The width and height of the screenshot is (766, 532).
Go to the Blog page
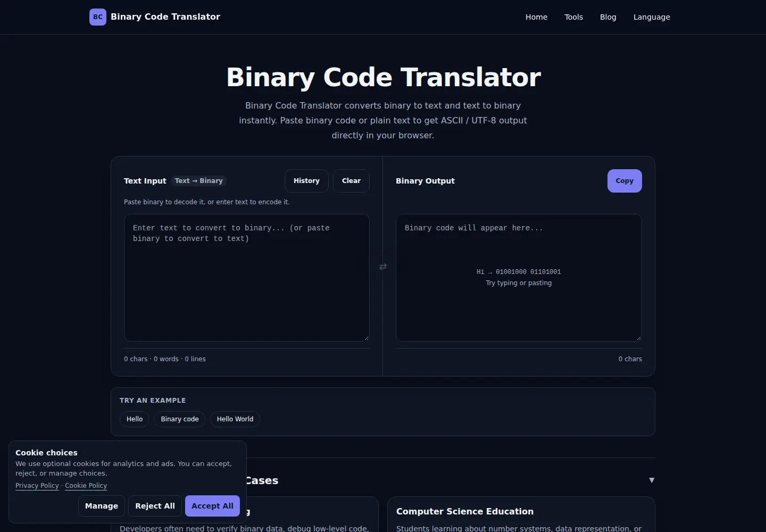(608, 17)
